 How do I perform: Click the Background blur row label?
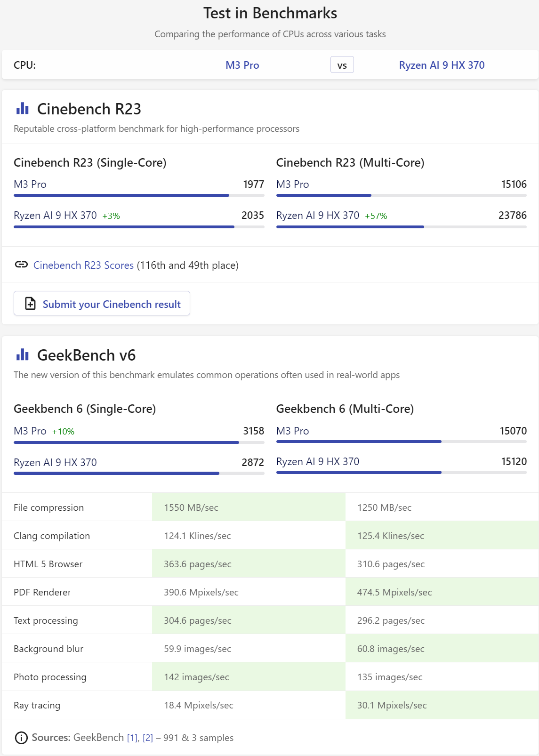48,649
